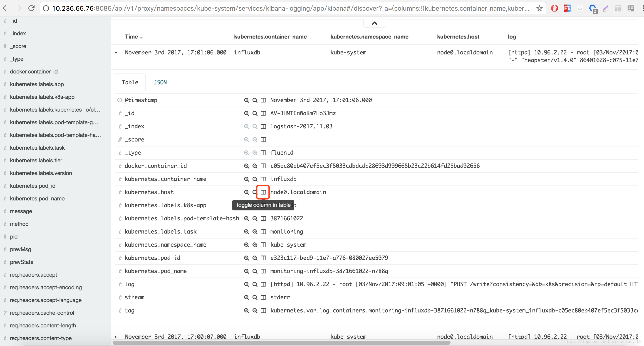Click the filter icon next to @timestamp field
Screen dimensions: 644x346
click(246, 100)
